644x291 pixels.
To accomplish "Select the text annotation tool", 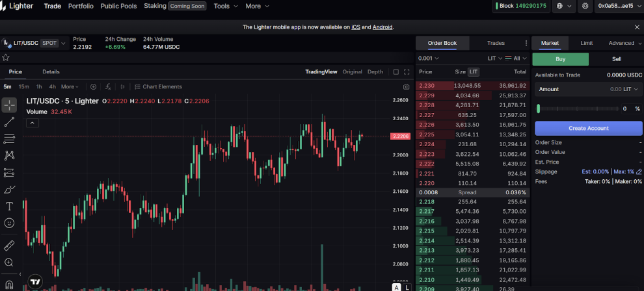I will coord(9,207).
